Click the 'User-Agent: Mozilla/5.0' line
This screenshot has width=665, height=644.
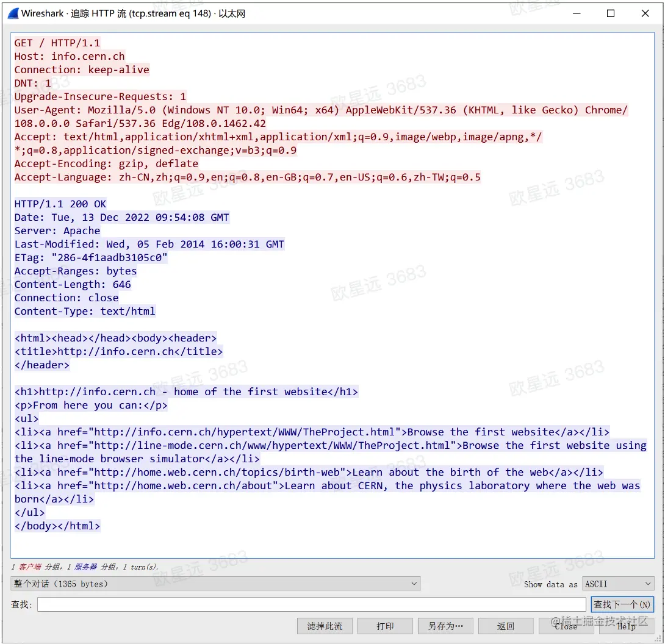click(321, 110)
